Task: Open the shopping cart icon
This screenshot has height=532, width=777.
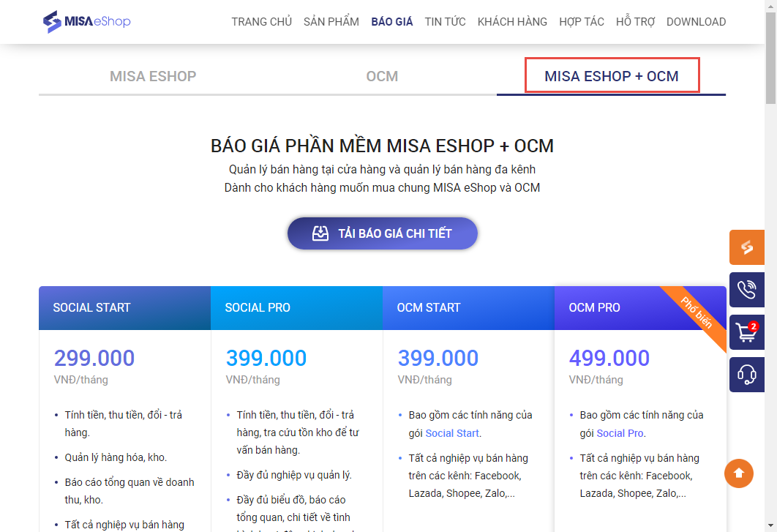Action: click(747, 332)
